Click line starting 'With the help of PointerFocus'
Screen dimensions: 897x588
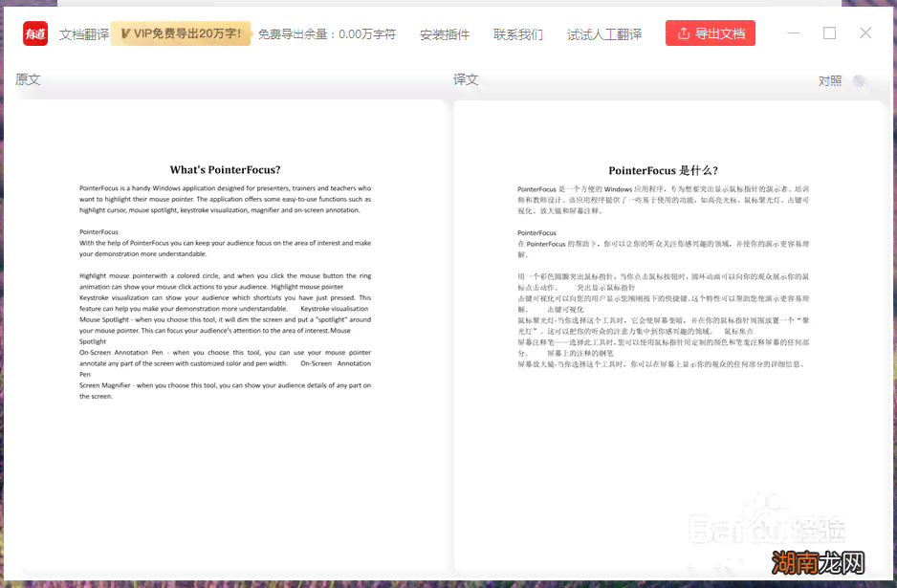pyautogui.click(x=225, y=243)
